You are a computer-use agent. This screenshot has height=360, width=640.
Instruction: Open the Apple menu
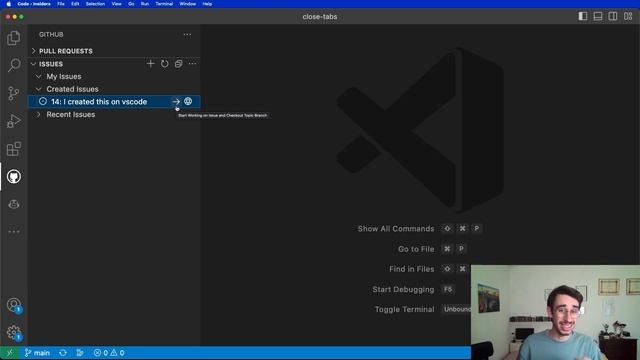click(x=9, y=4)
